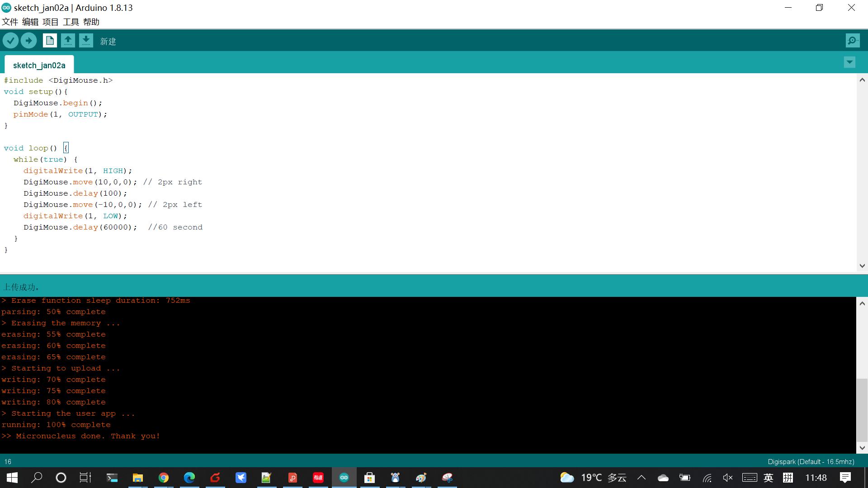Open the weather widget showing 19°C
868x488 pixels.
(x=593, y=478)
